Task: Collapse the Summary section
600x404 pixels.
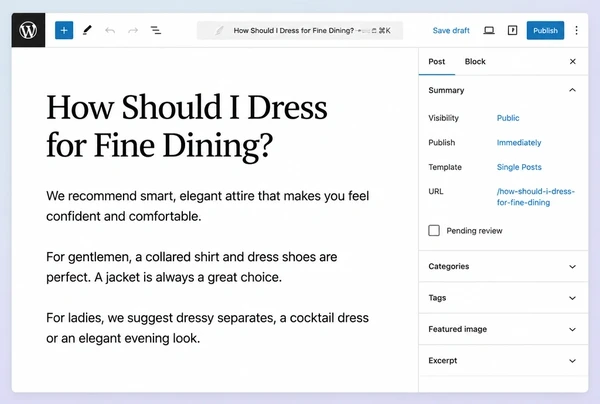Action: (x=503, y=90)
